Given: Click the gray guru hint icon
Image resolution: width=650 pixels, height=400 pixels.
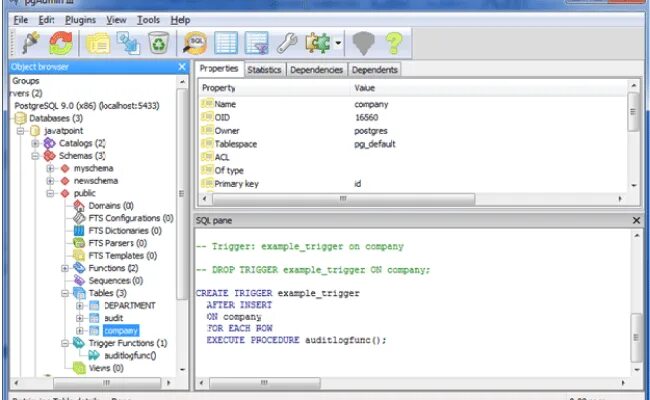Looking at the screenshot, I should pyautogui.click(x=364, y=43).
